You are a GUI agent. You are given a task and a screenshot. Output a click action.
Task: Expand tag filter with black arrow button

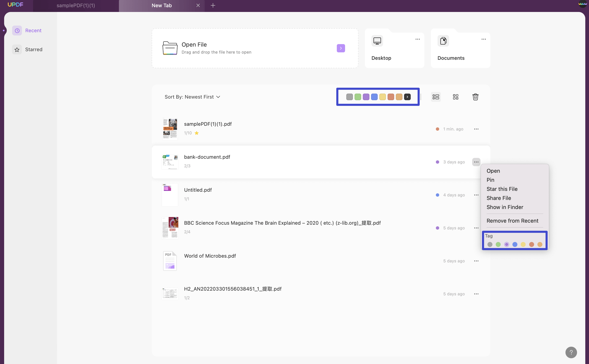(407, 97)
